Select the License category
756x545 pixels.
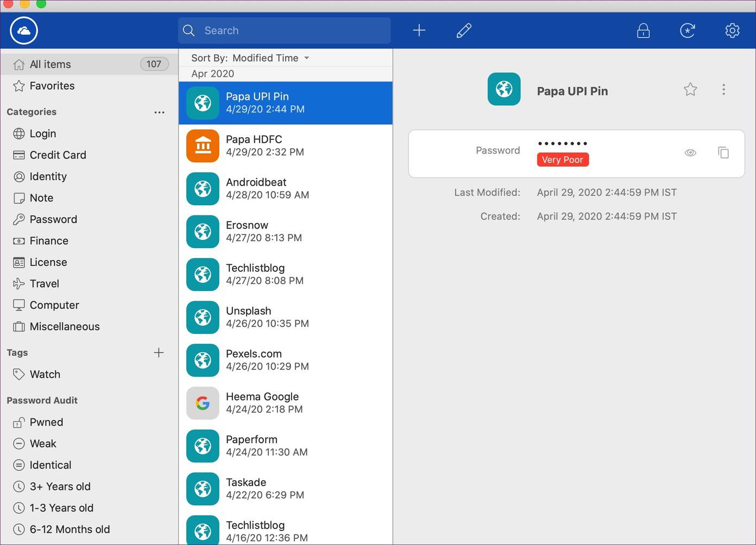(x=89, y=262)
